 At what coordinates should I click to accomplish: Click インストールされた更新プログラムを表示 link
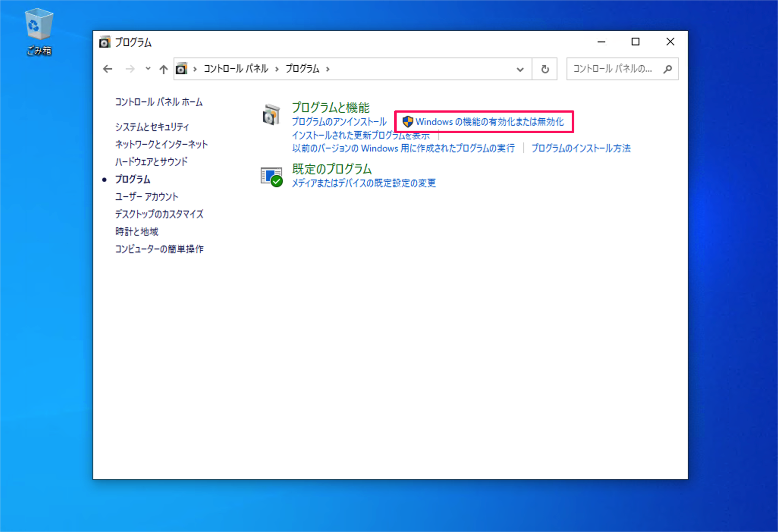[361, 135]
